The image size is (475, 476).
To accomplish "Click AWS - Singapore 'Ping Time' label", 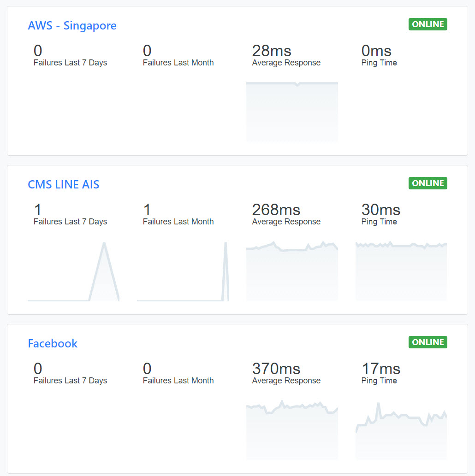I will tap(379, 63).
